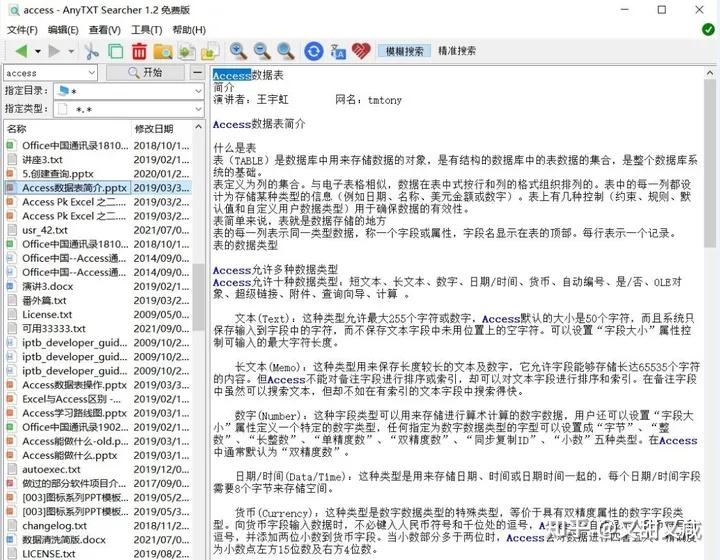
Task: Open the translate icon in toolbar
Action: click(338, 51)
